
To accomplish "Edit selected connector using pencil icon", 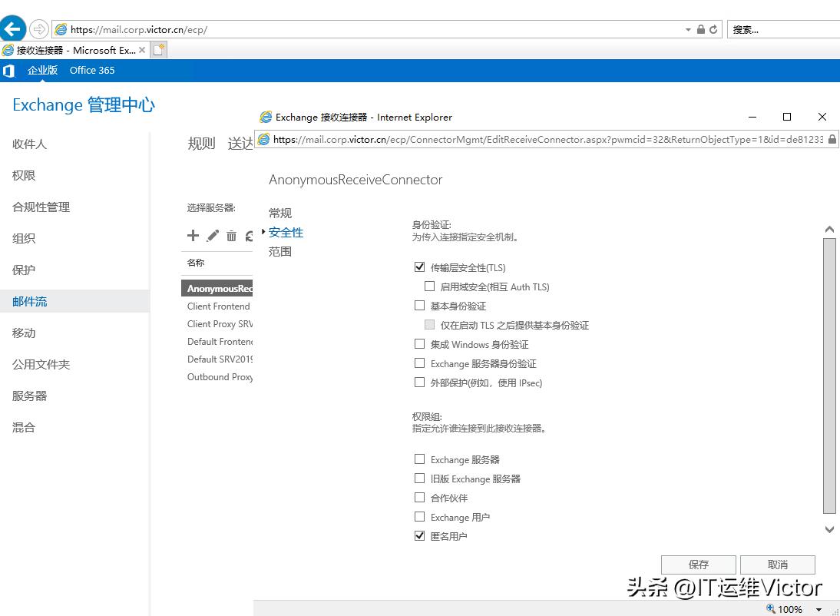I will 212,236.
